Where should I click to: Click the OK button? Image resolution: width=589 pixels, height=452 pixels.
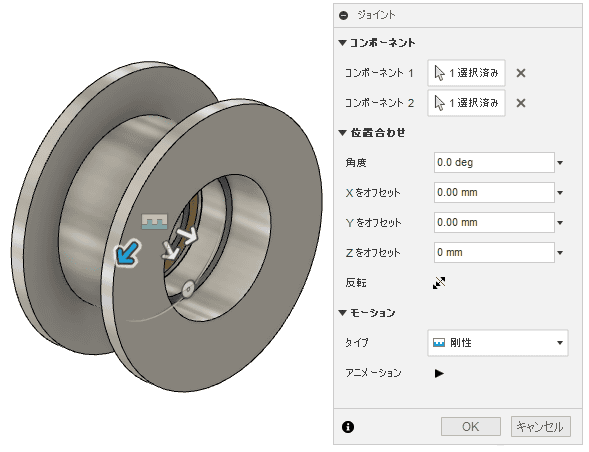point(471,427)
